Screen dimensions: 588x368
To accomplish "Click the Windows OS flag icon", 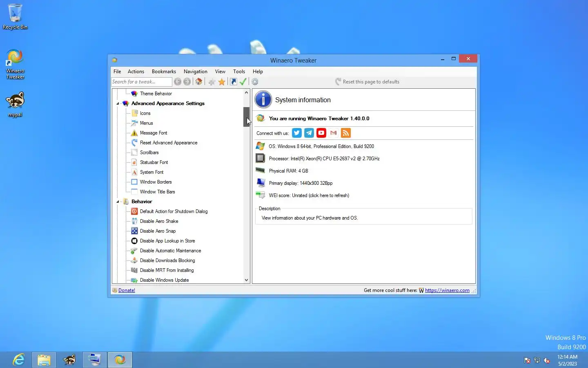I will (x=260, y=146).
